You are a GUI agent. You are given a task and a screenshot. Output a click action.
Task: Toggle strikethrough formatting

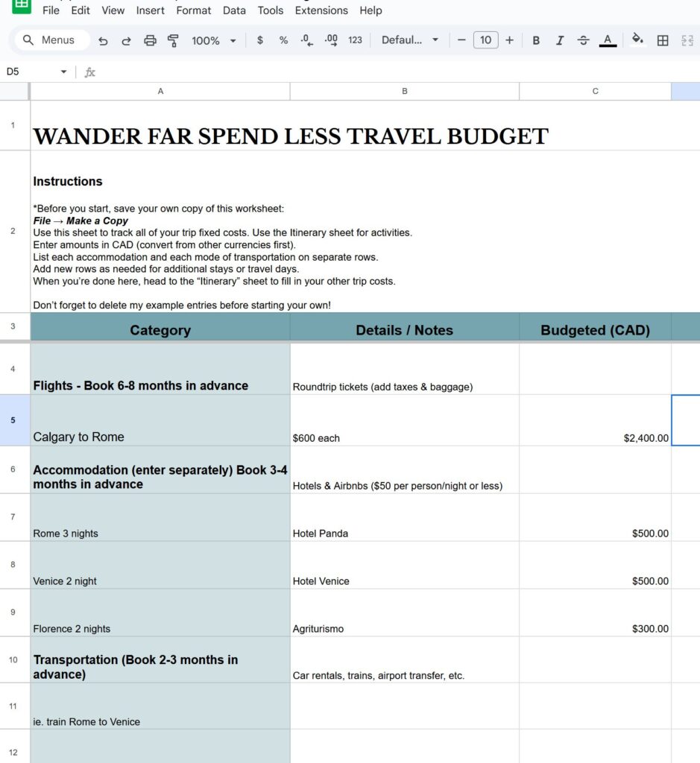click(583, 40)
